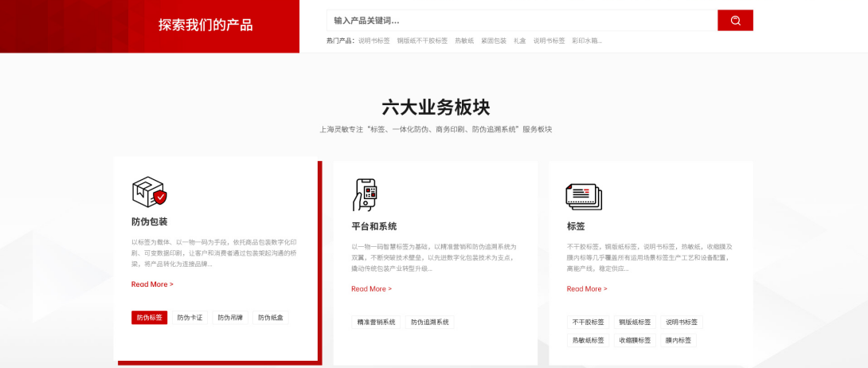The image size is (868, 368).
Task: Open the 铜版纸不干胶标签 hot product link
Action: (x=422, y=40)
